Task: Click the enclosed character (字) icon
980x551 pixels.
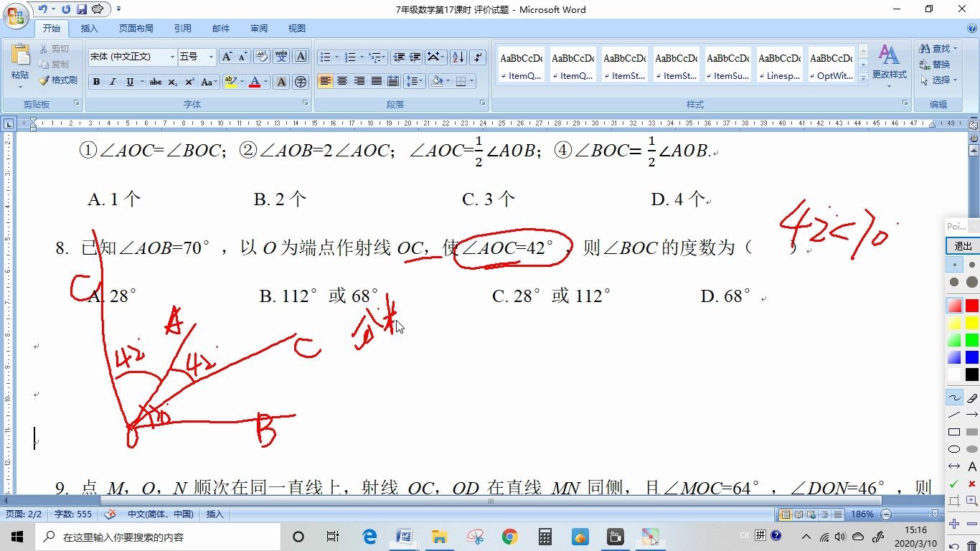Action: (301, 82)
